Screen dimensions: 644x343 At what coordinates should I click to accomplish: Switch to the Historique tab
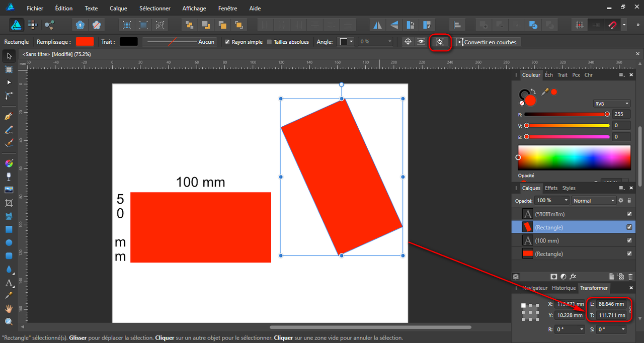click(x=563, y=288)
